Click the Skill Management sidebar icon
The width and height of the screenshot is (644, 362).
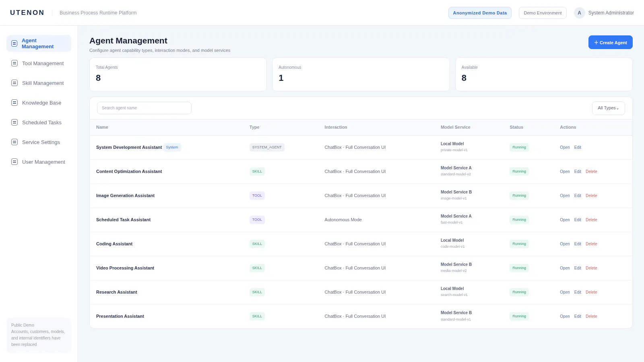pyautogui.click(x=14, y=83)
